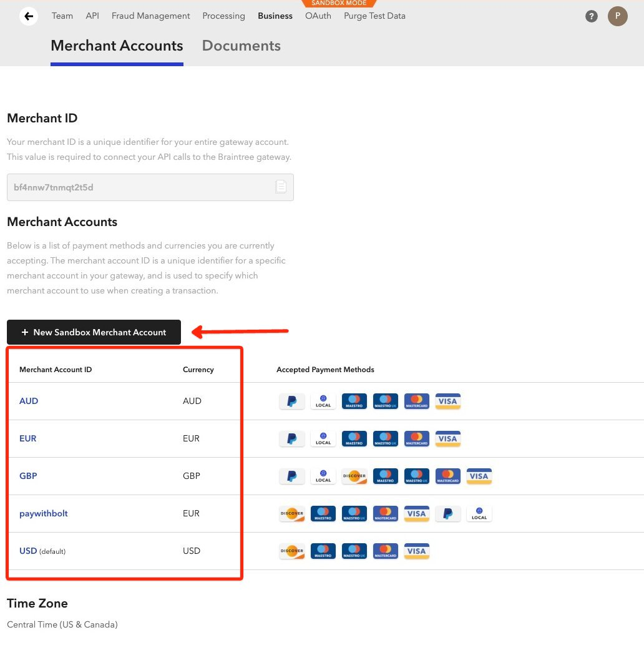The height and width of the screenshot is (645, 644).
Task: Open the Team menu item
Action: point(62,16)
